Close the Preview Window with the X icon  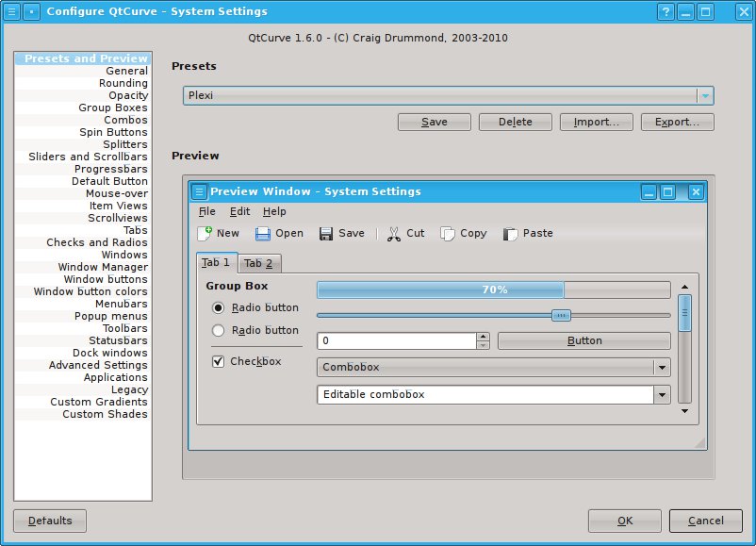tap(696, 192)
